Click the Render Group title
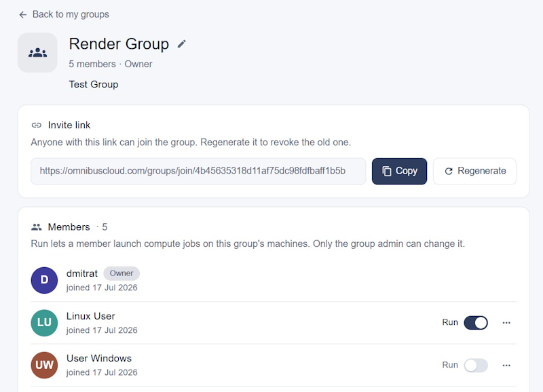Viewport: 543px width, 392px height. 119,44
